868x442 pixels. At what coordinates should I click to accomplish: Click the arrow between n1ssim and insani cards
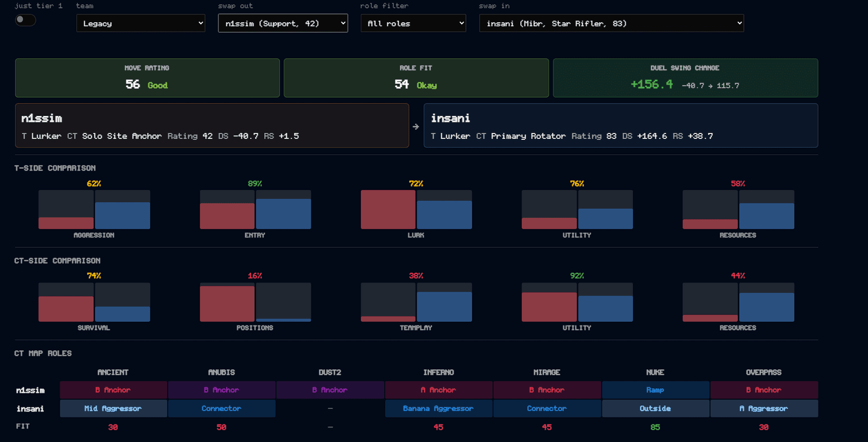[416, 126]
